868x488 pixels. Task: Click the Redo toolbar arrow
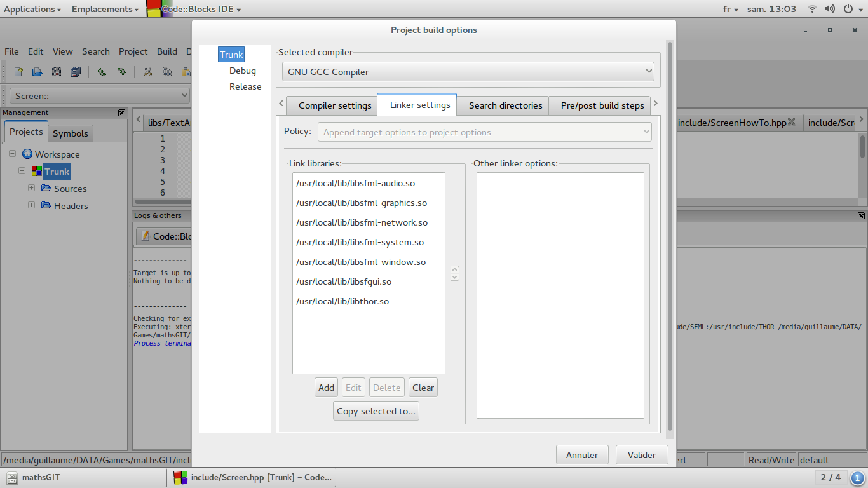click(121, 72)
